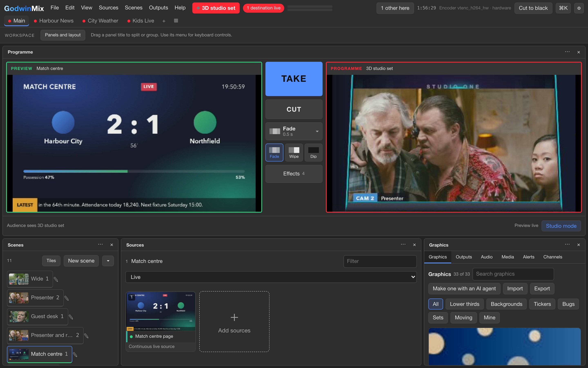Open the Graphics panel ellipsis menu
The image size is (588, 368).
pos(567,245)
